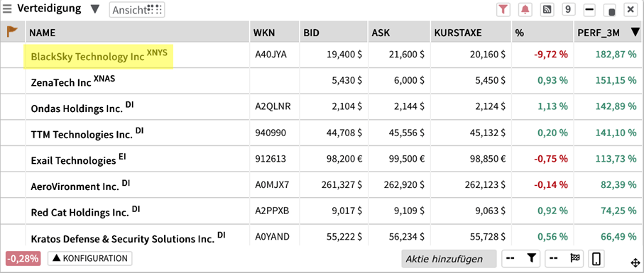This screenshot has height=273, width=644.
Task: Click the number 9 badge button
Action: [568, 9]
